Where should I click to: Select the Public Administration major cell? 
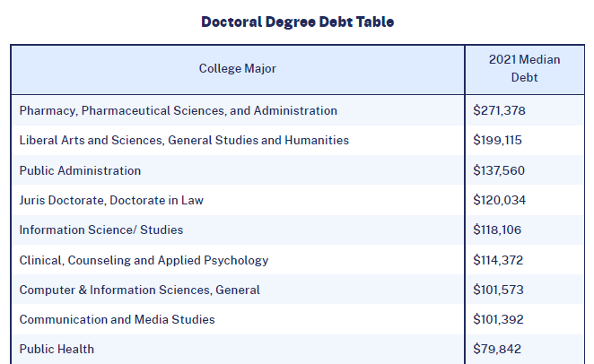coord(80,170)
